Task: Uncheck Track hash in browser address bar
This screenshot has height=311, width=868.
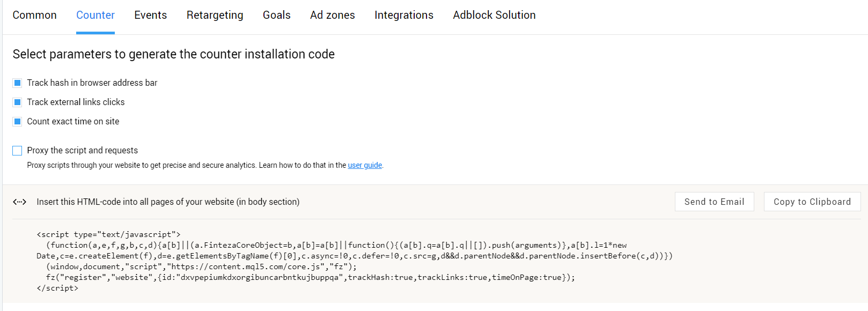Action: (x=17, y=83)
